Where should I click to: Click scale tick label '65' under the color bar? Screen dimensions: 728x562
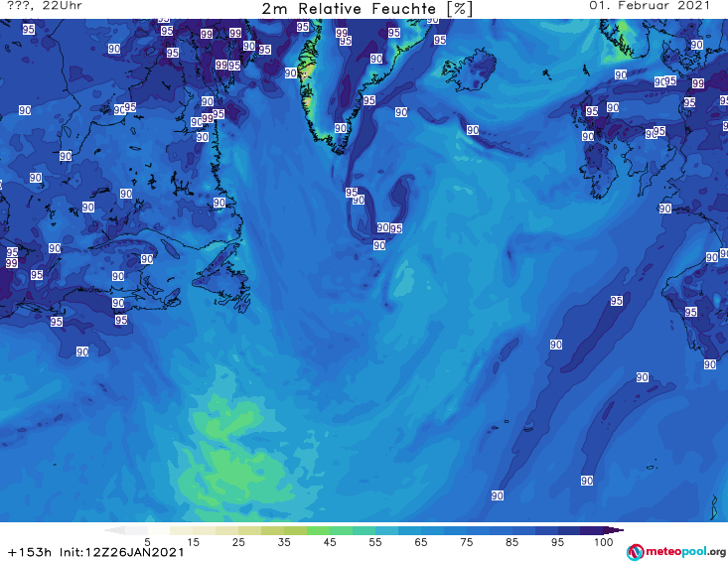(x=421, y=542)
